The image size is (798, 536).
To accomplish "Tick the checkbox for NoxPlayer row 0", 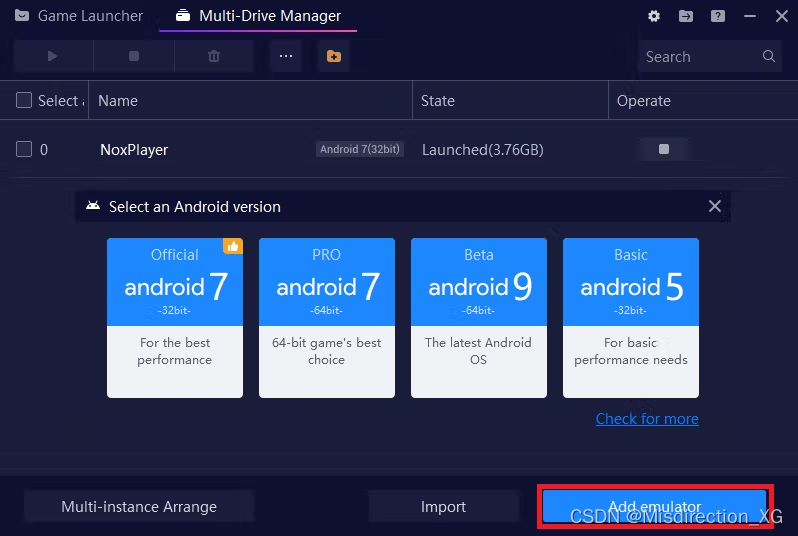I will [24, 149].
